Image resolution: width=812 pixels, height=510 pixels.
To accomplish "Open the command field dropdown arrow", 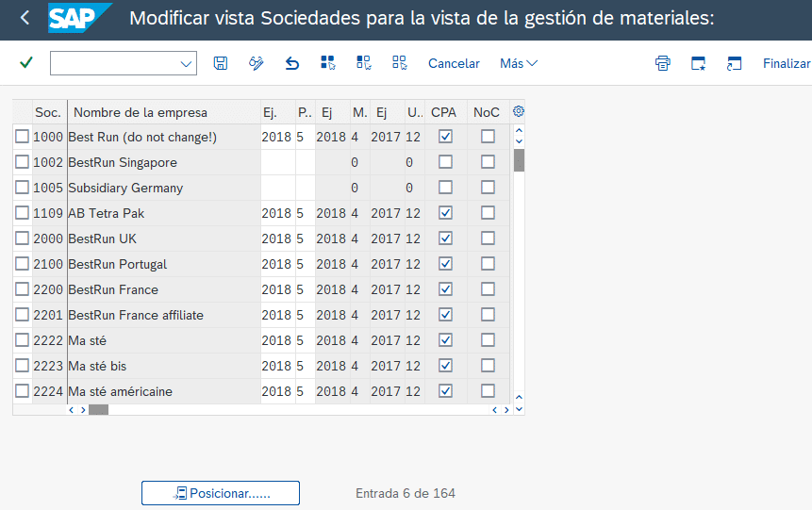I will click(186, 63).
